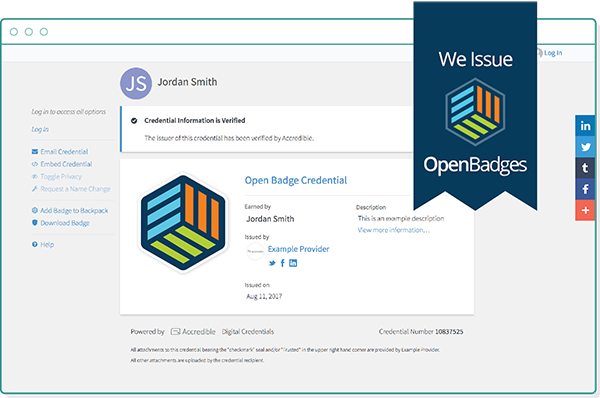Click the Example Provider link
Image resolution: width=600 pixels, height=398 pixels.
tap(298, 249)
